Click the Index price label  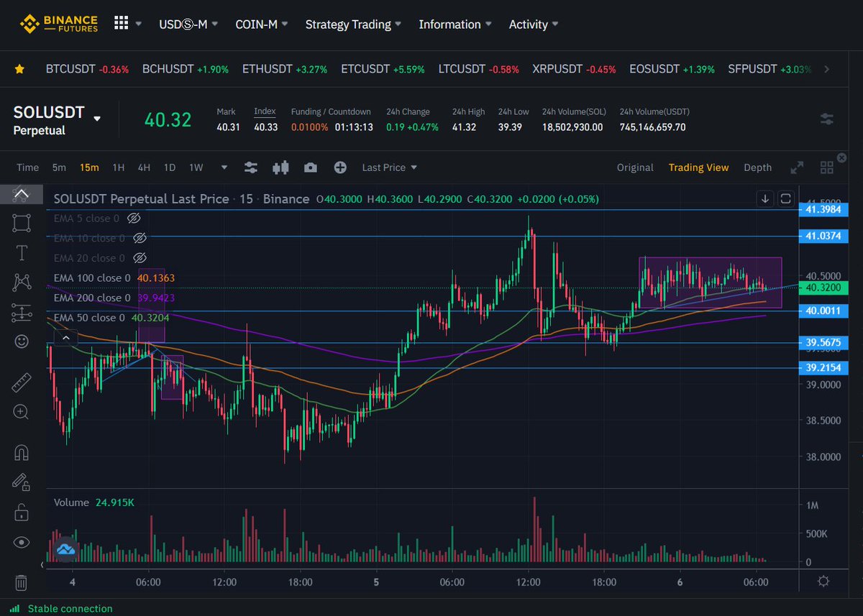(x=265, y=111)
